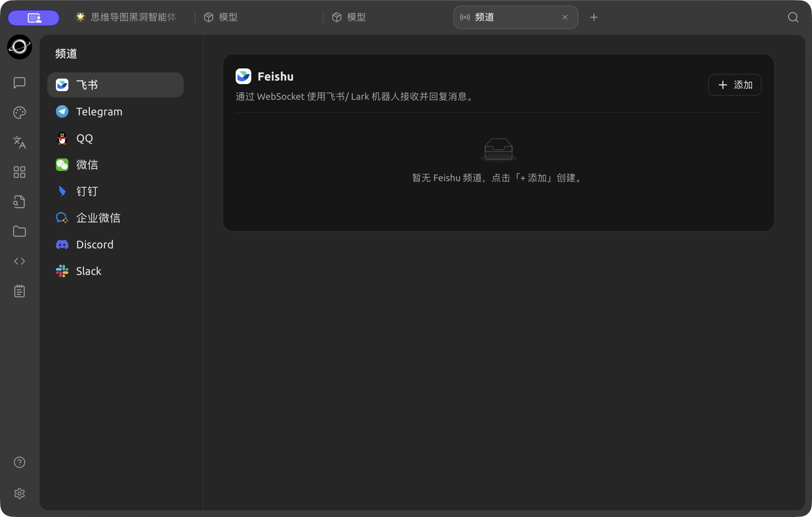Click the 频道 sidebar heading

(66, 54)
